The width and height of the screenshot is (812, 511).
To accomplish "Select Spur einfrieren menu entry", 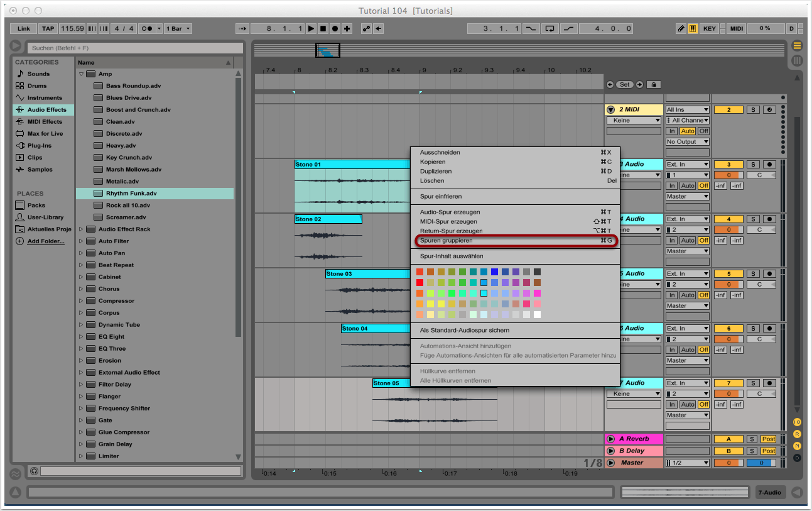I will (x=440, y=197).
